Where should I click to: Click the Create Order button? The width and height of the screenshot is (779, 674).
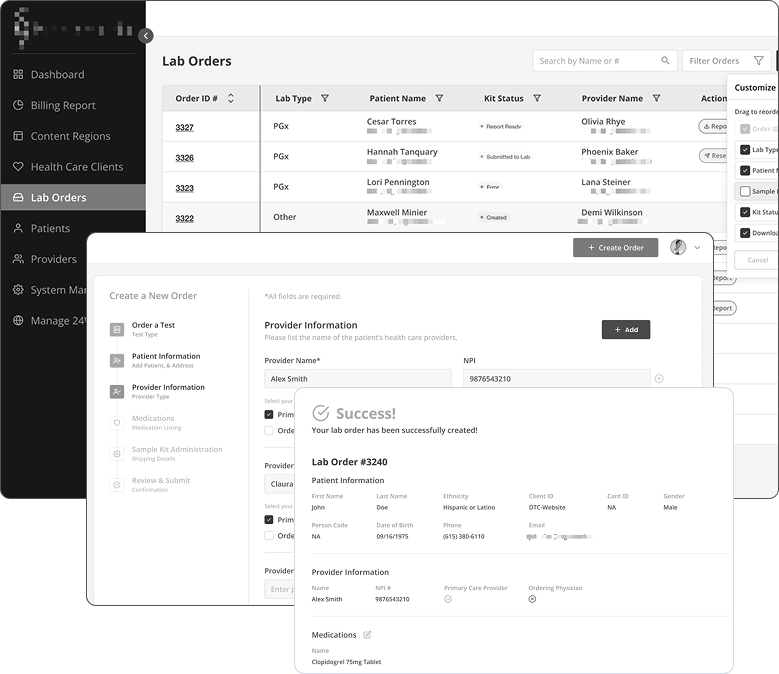(x=615, y=247)
